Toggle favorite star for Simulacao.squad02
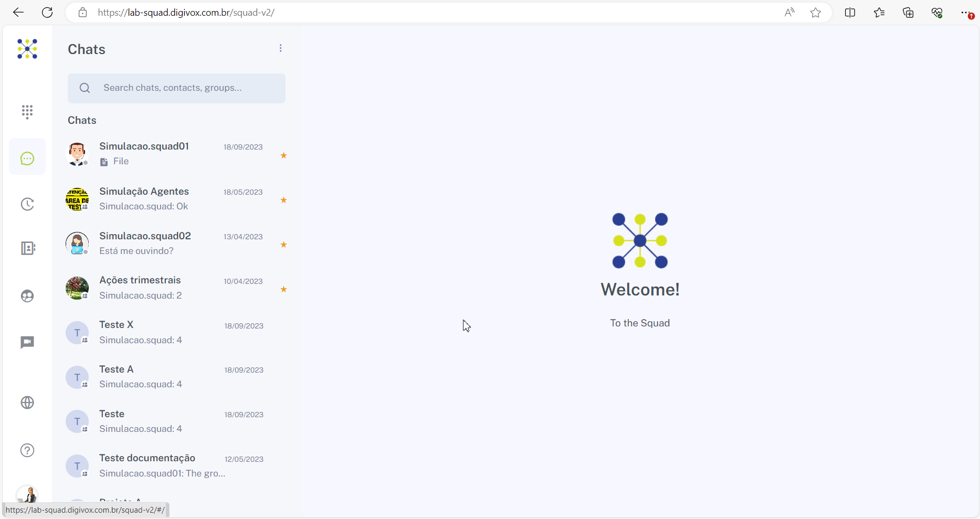980x519 pixels. point(283,245)
